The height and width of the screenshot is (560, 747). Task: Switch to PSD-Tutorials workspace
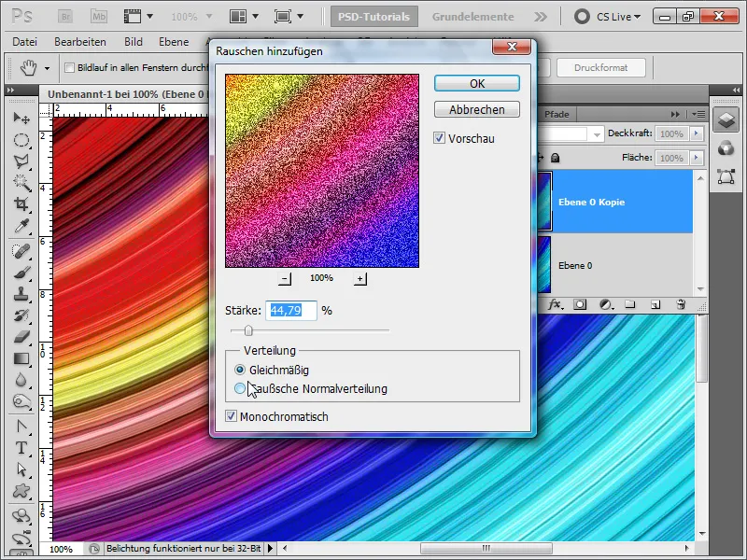click(x=374, y=17)
